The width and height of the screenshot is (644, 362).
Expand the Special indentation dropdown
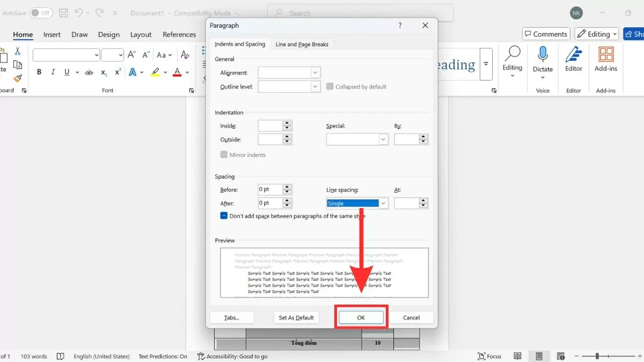[x=383, y=139]
